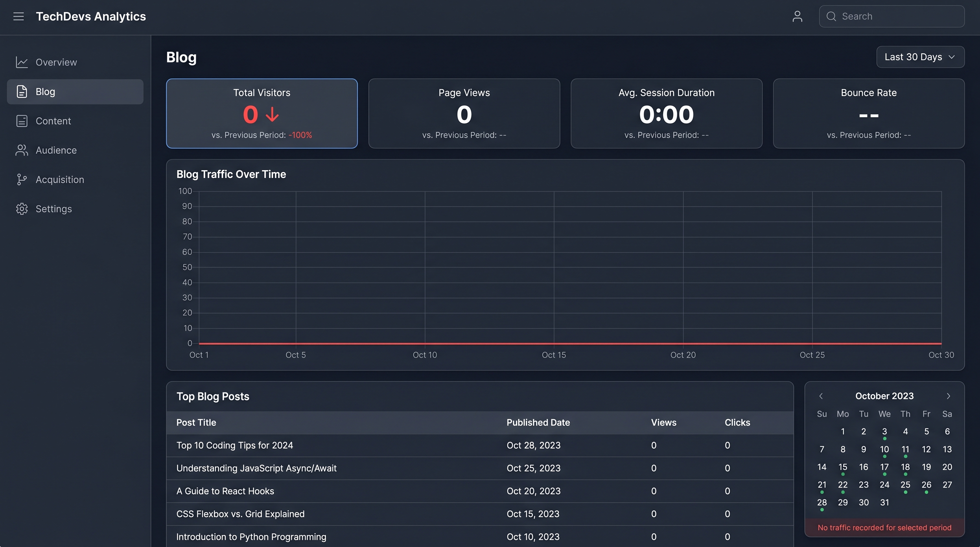Select the Avg. Session Duration card
This screenshot has height=547, width=980.
pos(667,113)
